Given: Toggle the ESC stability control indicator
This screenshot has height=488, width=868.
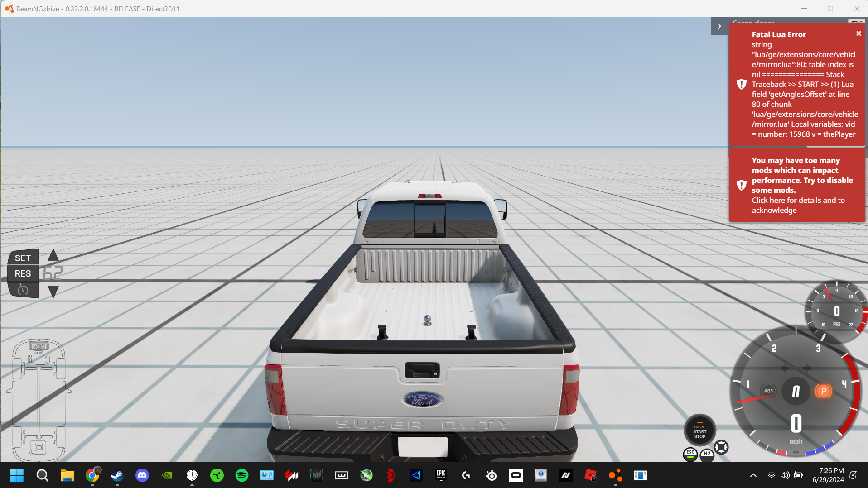Looking at the screenshot, I should (x=690, y=454).
